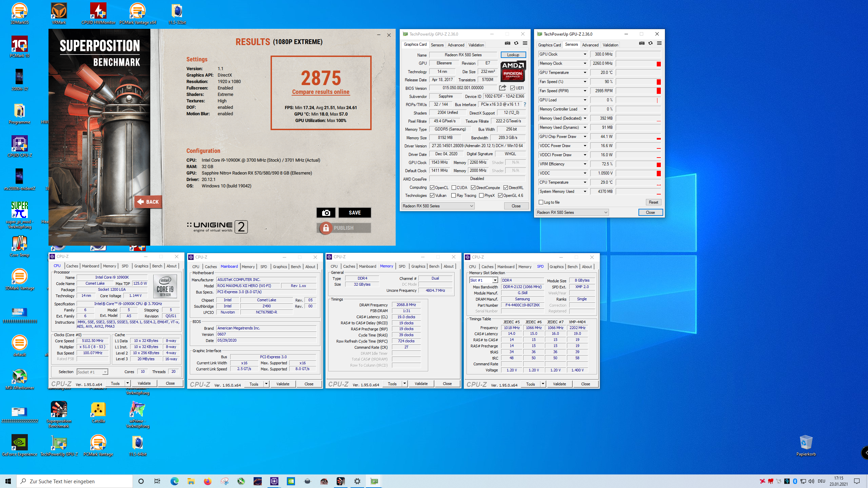Viewport: 868px width, 488px height.
Task: Open hamburger menu in left GPU-Z window
Action: coord(525,43)
